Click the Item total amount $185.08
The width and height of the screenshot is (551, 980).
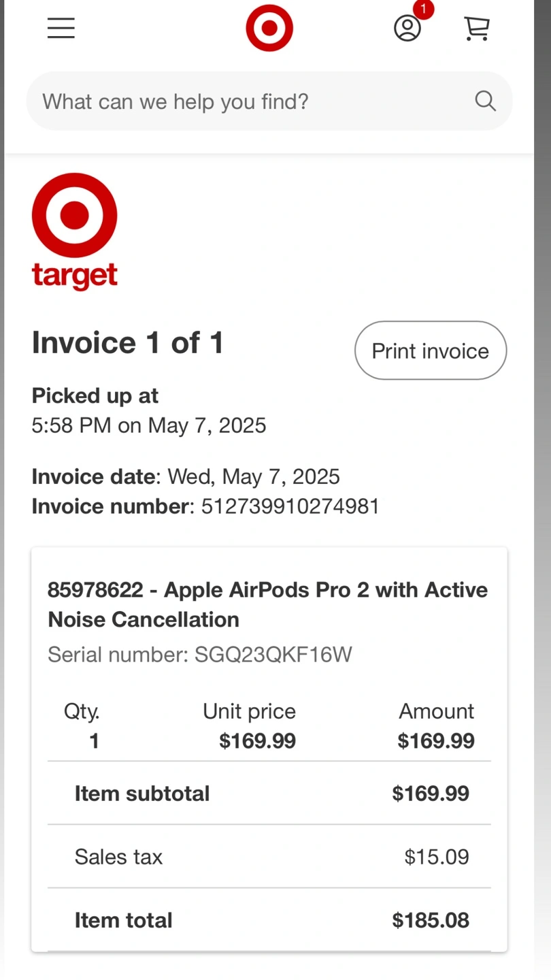[x=431, y=920]
